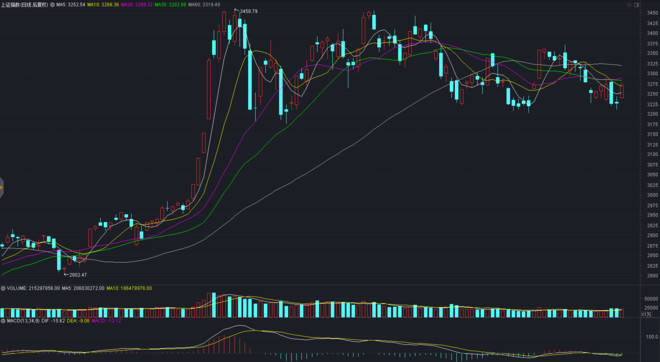Open the VOLUME indicator settings gear
Viewport: 660px width, 362px height.
click(x=3, y=288)
